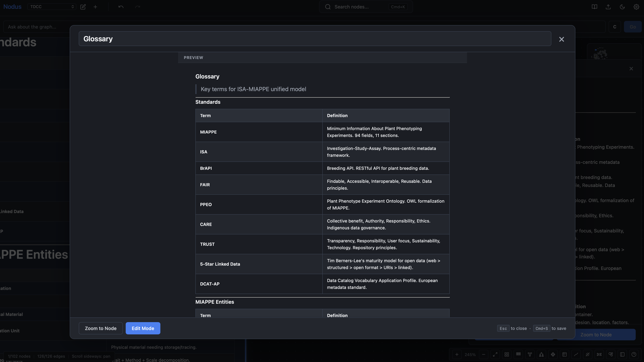This screenshot has height=362, width=644.
Task: Select the compact grid rows layout icon
Action: pos(518,354)
